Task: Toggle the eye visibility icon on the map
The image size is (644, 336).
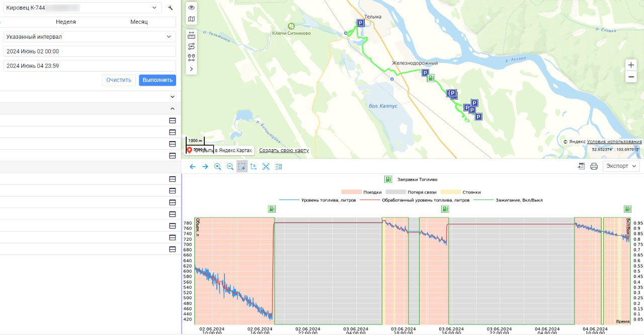Action: click(191, 8)
